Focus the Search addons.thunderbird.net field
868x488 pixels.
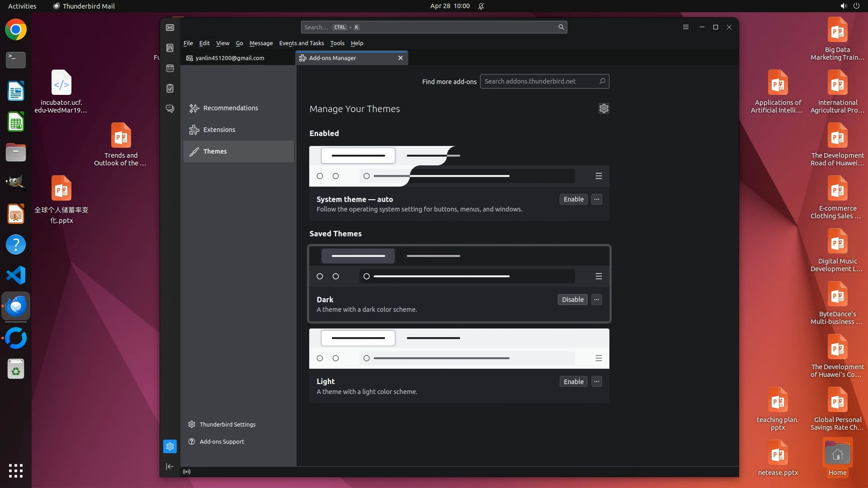[538, 81]
